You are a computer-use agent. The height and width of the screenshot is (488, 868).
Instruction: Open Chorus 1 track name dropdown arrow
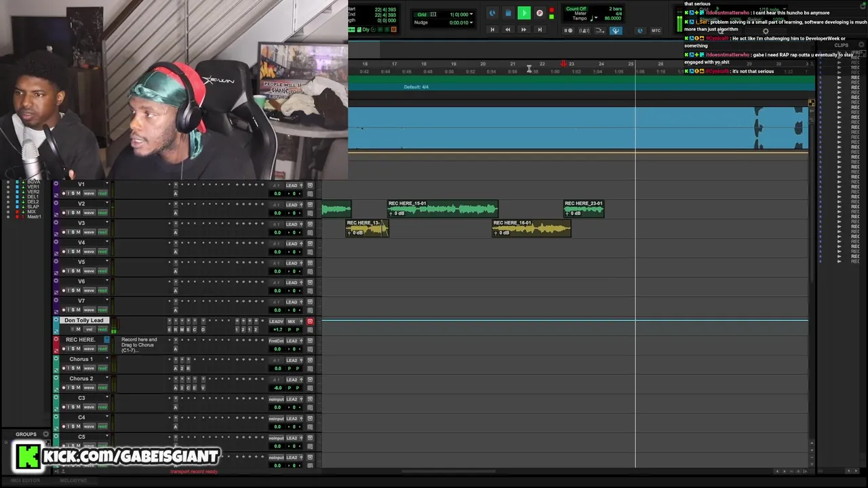pyautogui.click(x=106, y=359)
